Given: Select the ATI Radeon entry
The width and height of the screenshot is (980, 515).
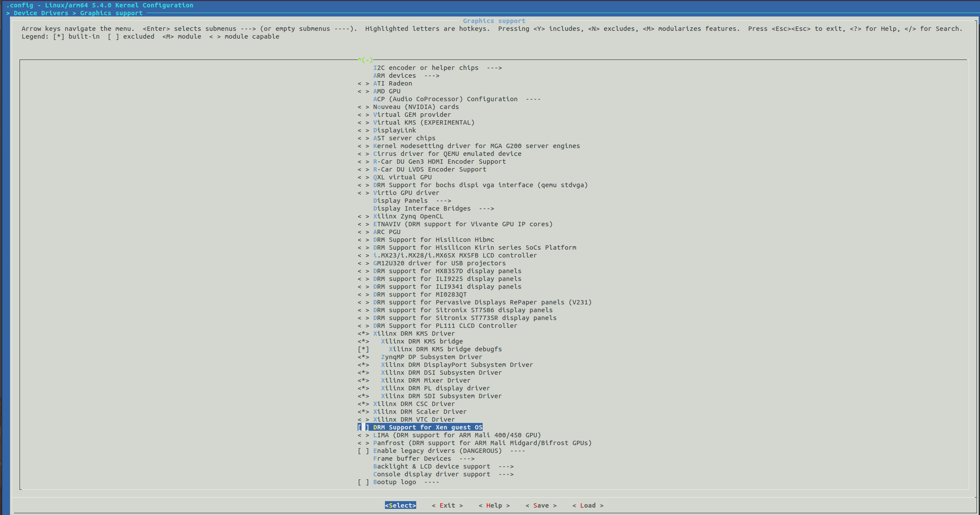Looking at the screenshot, I should coord(392,83).
